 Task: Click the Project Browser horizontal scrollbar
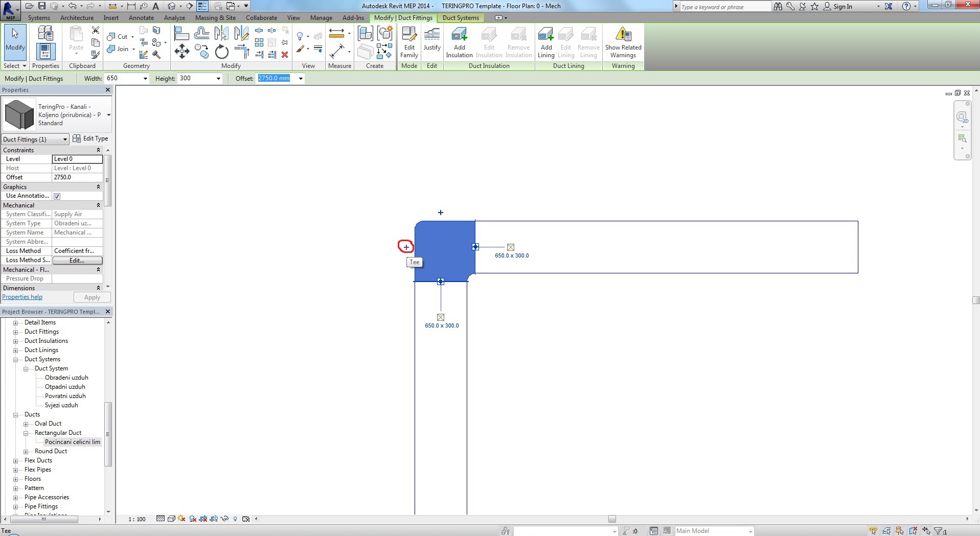point(44,519)
